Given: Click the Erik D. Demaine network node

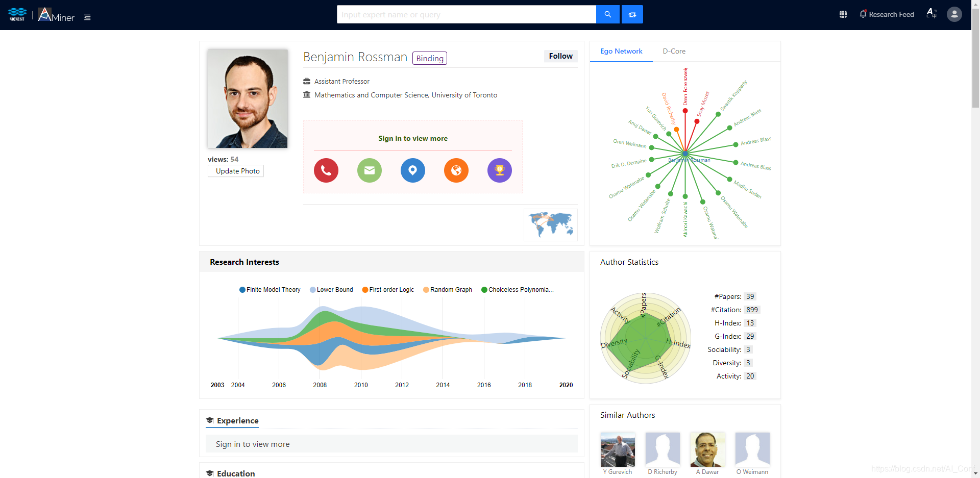Looking at the screenshot, I should [651, 160].
